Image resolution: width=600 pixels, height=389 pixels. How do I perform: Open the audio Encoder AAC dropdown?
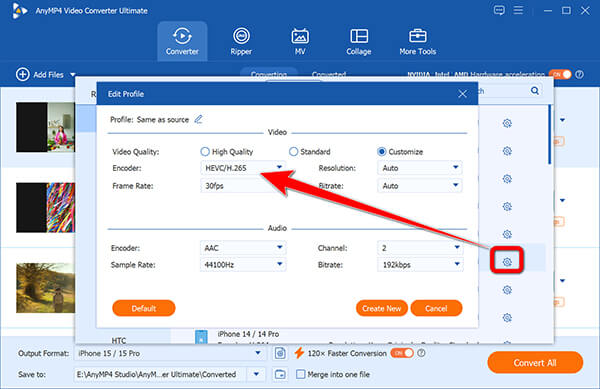click(x=243, y=248)
